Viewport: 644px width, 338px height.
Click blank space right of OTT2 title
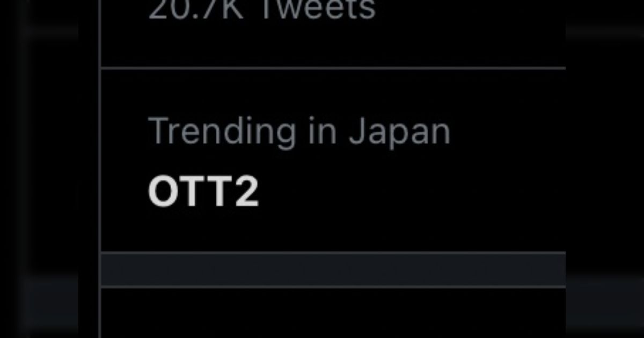pos(408,192)
